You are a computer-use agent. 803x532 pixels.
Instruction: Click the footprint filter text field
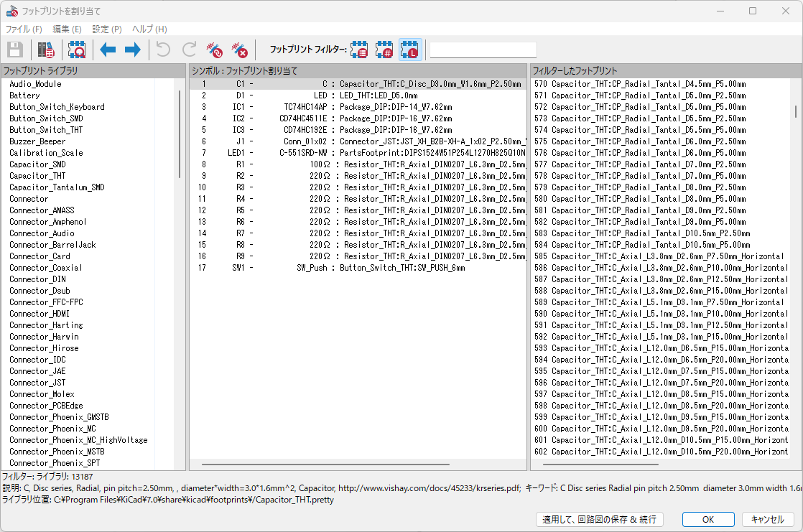click(x=483, y=50)
